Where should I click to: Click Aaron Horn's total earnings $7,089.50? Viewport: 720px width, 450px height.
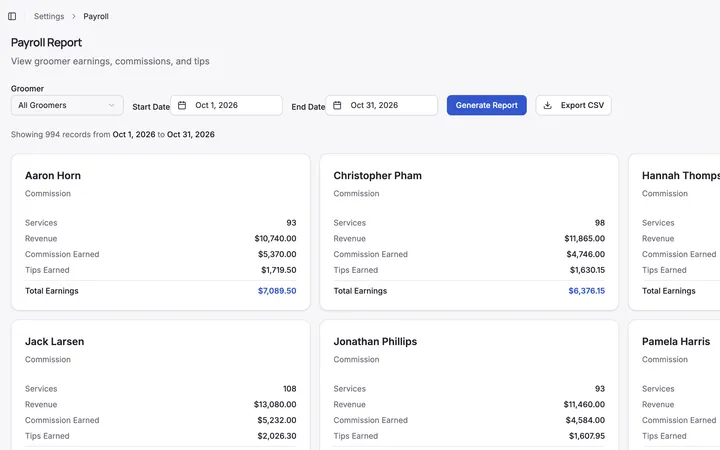(277, 291)
